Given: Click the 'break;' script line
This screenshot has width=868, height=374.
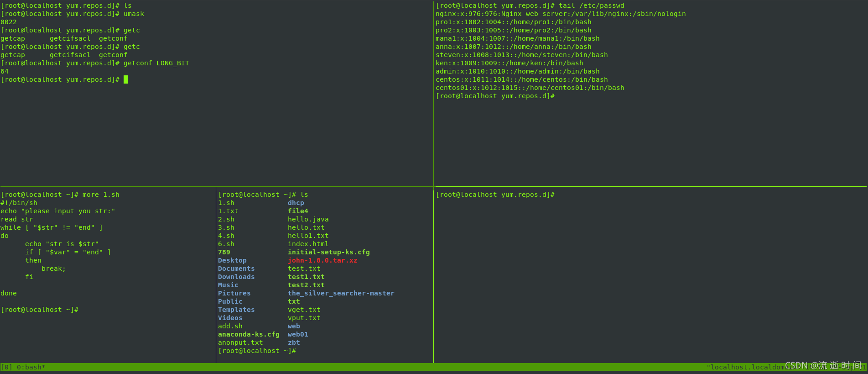Looking at the screenshot, I should 54,269.
